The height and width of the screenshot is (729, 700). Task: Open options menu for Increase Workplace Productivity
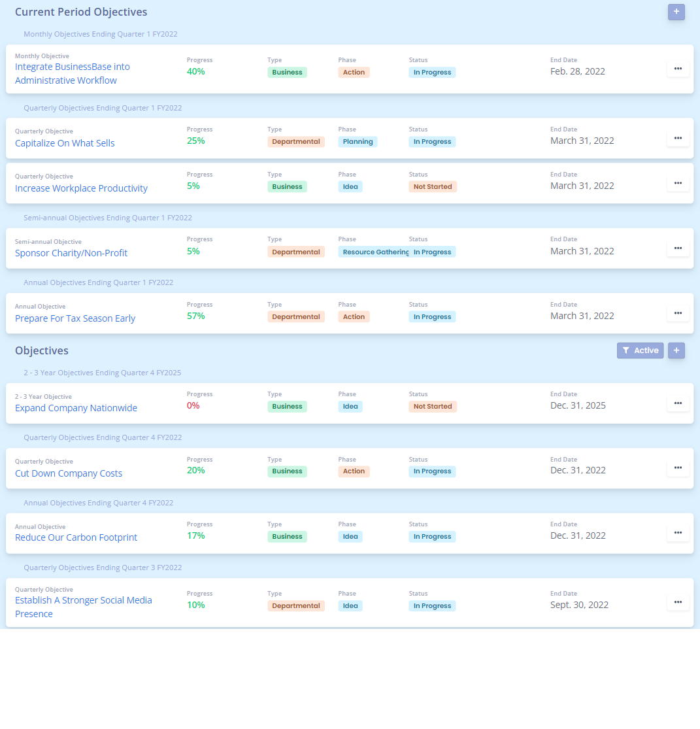tap(678, 183)
